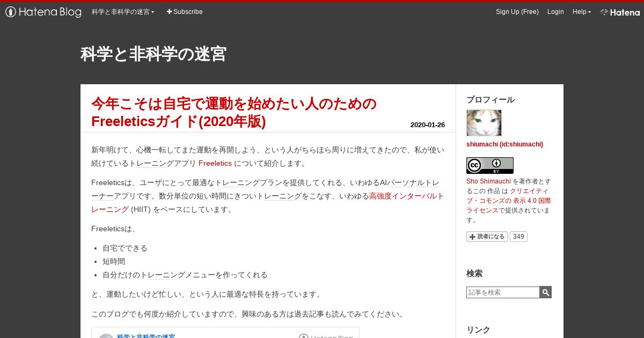Open Sign Up (Free) link
The image size is (644, 338).
[x=517, y=12]
